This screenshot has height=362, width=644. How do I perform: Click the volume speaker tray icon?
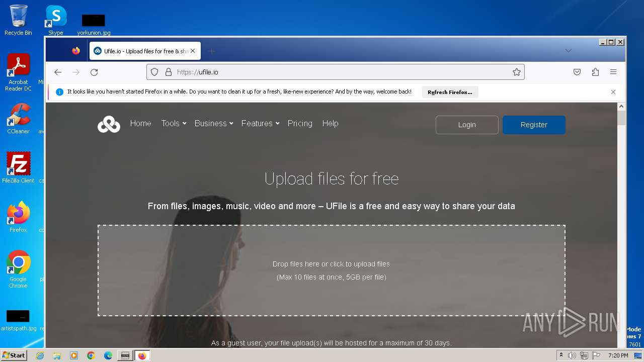pos(572,355)
